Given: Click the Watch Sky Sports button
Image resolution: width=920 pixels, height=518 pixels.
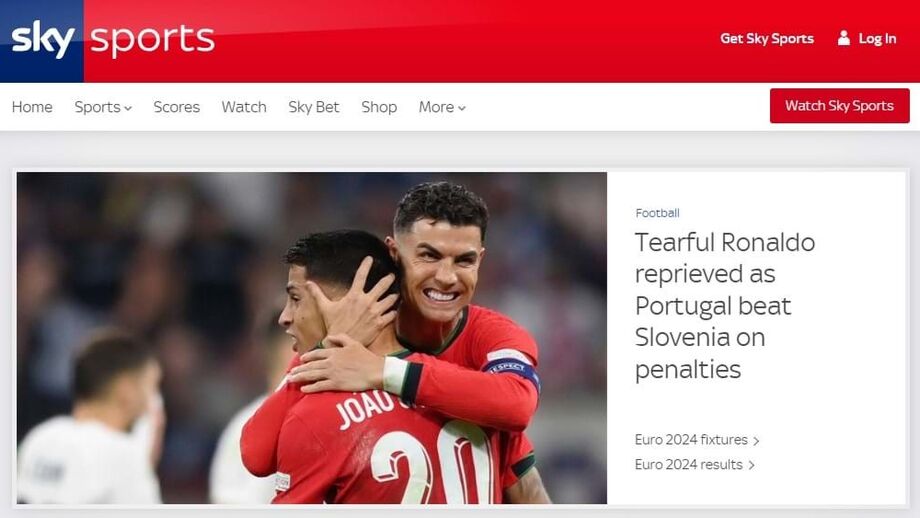Looking at the screenshot, I should [840, 106].
